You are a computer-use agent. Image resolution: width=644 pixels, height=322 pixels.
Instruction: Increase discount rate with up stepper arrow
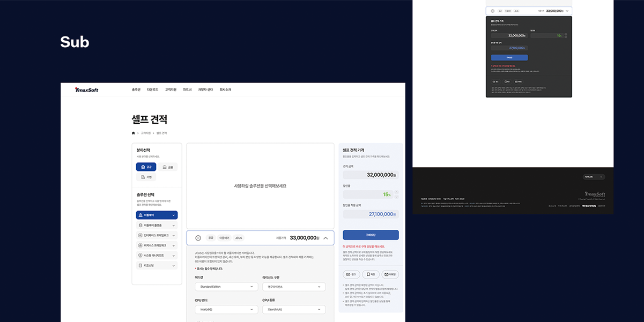click(x=396, y=192)
